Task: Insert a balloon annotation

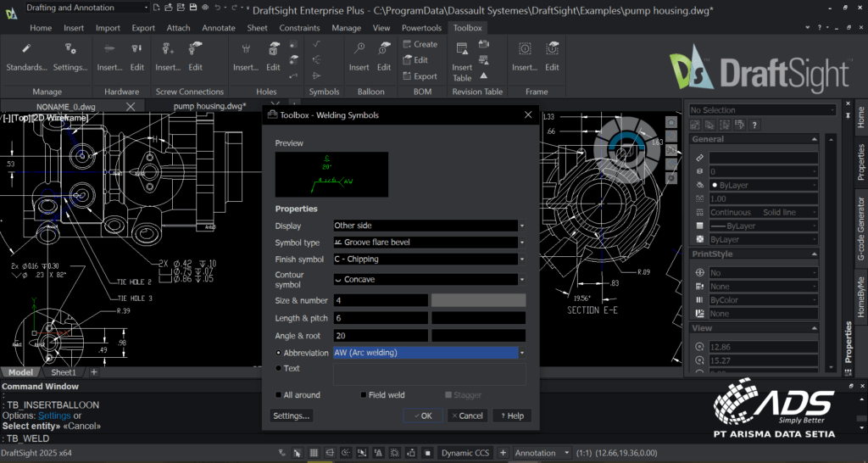Action: 359,57
